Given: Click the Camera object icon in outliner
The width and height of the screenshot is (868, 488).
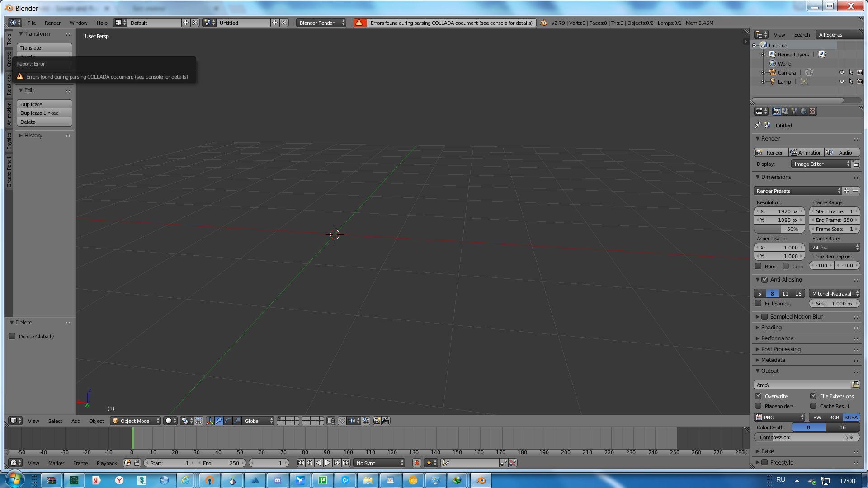Looking at the screenshot, I should [773, 72].
